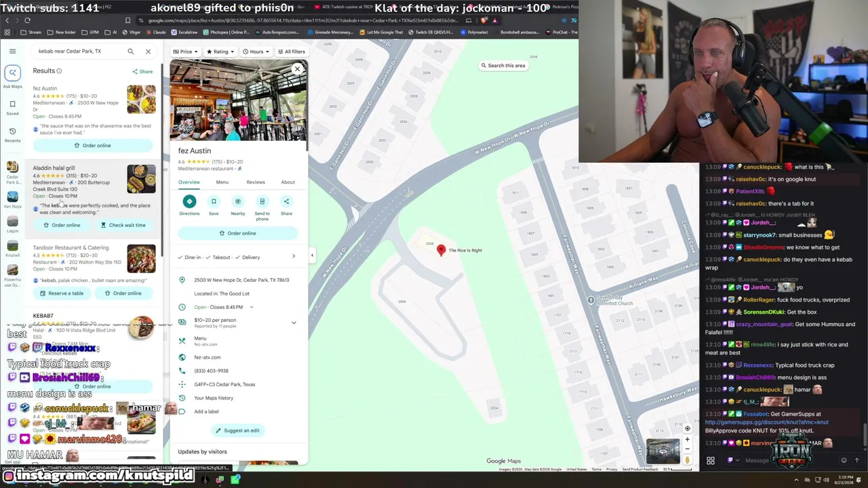Click the phone number (833) 403-9938
868x488 pixels.
[x=212, y=371]
